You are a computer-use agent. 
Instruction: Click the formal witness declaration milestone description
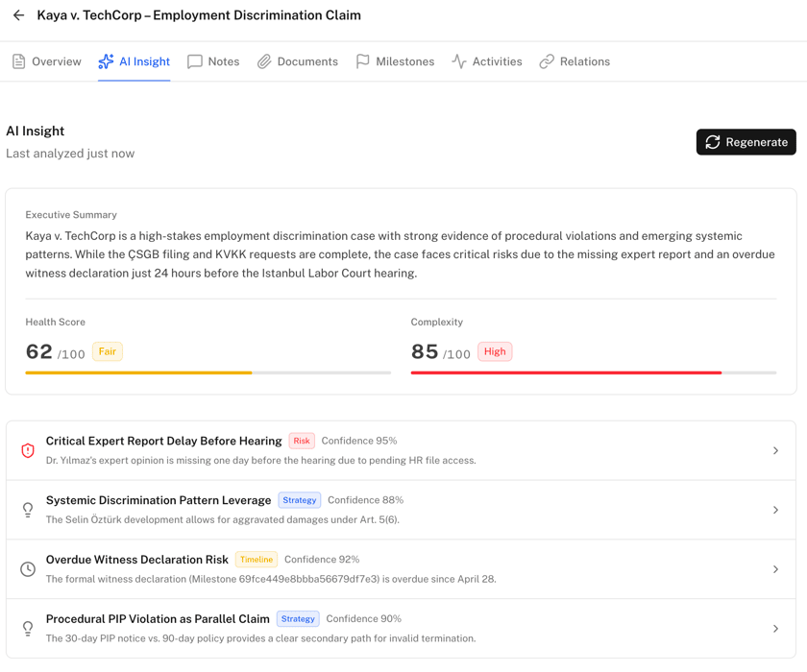(271, 579)
